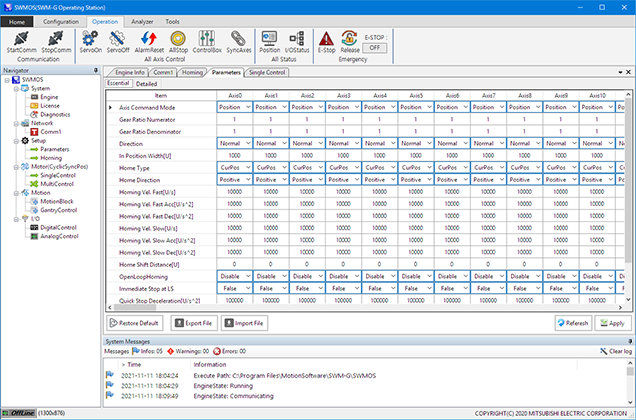The height and width of the screenshot is (420, 636).
Task: Toggle the E-STOP OFF indicator
Action: tap(376, 47)
